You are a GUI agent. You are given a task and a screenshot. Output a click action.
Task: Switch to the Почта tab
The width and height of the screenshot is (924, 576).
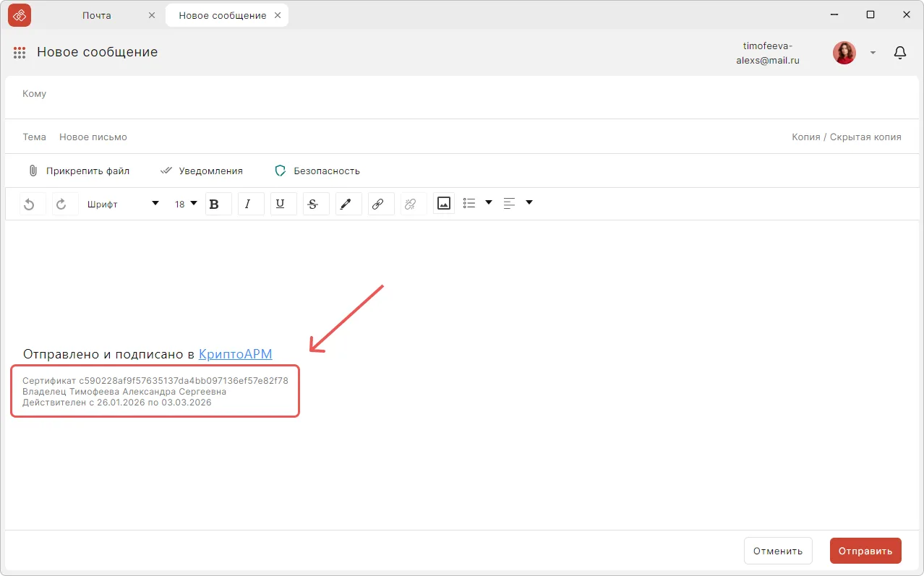pos(96,15)
